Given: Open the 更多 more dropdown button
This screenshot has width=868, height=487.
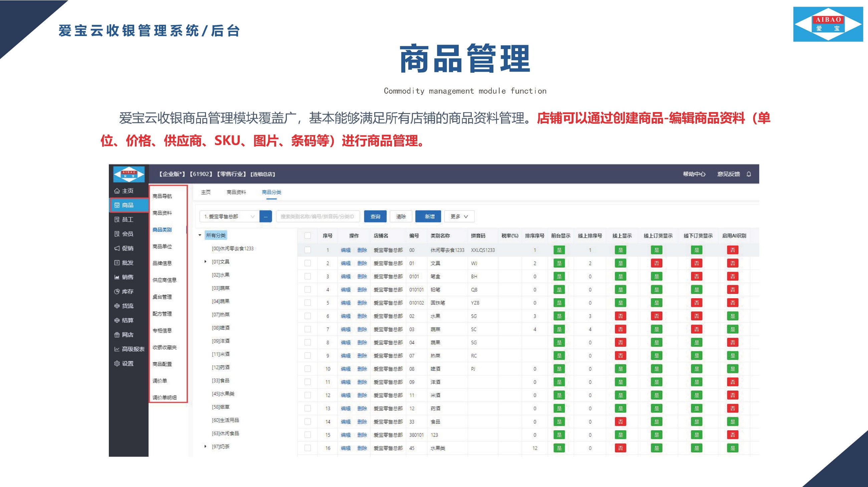Looking at the screenshot, I should point(459,216).
